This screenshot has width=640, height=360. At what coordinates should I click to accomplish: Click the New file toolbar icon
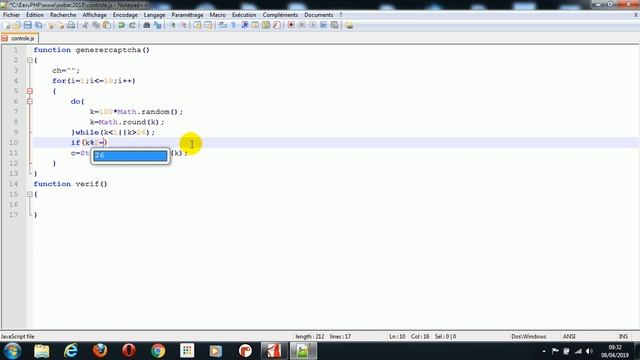coord(7,25)
